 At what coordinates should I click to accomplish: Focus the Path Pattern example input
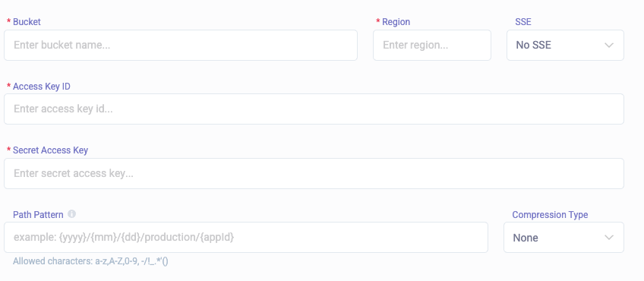click(x=246, y=238)
